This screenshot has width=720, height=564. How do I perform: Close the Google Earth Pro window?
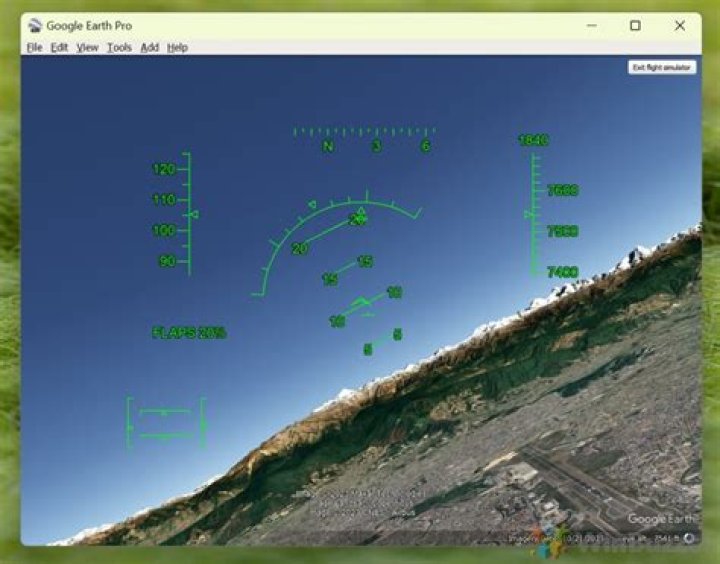tap(680, 26)
